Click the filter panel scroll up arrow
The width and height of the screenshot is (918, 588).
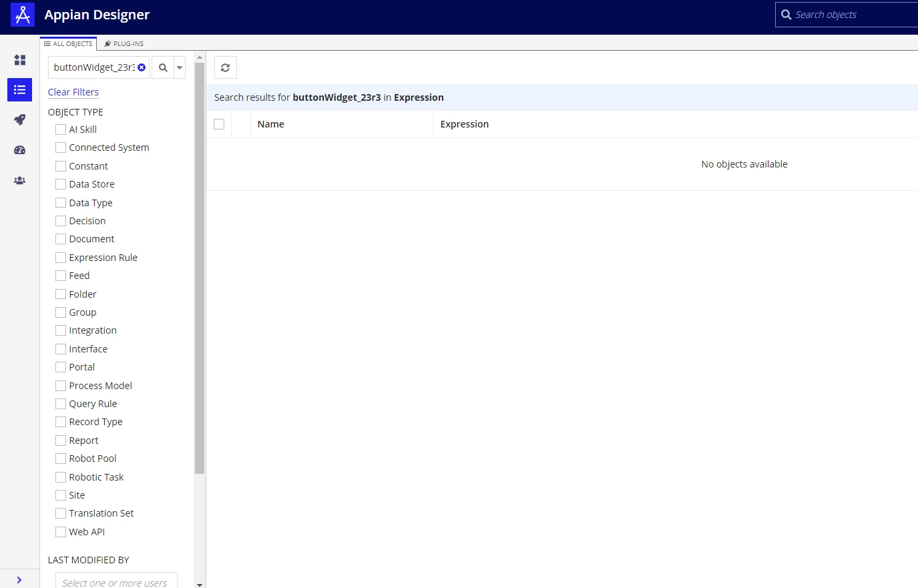(200, 57)
